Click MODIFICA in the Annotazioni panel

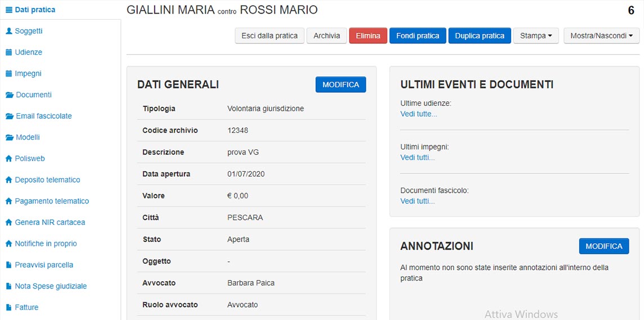point(603,246)
